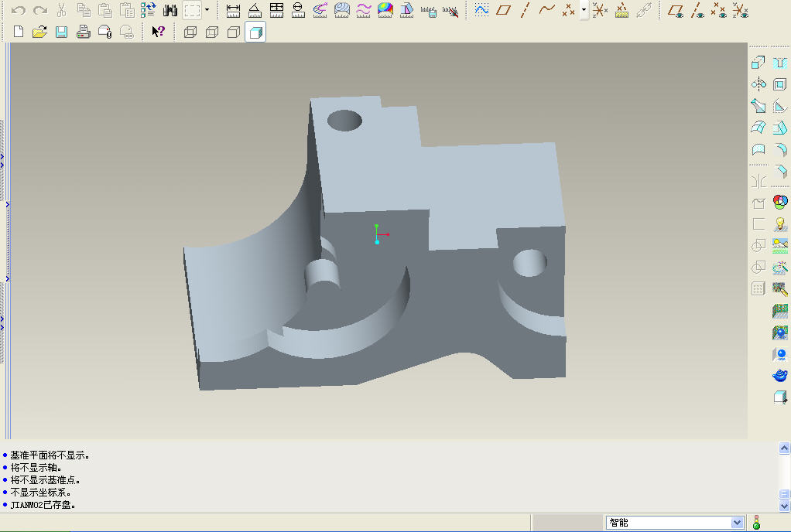Select the Diameter measure tool
The height and width of the screenshot is (532, 791).
pos(298,10)
